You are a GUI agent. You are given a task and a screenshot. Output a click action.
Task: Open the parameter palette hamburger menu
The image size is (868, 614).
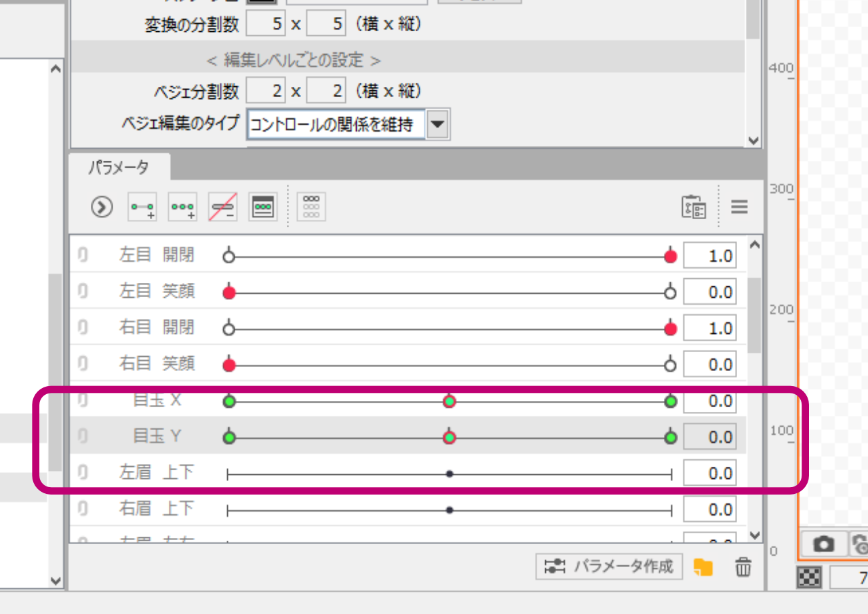739,207
